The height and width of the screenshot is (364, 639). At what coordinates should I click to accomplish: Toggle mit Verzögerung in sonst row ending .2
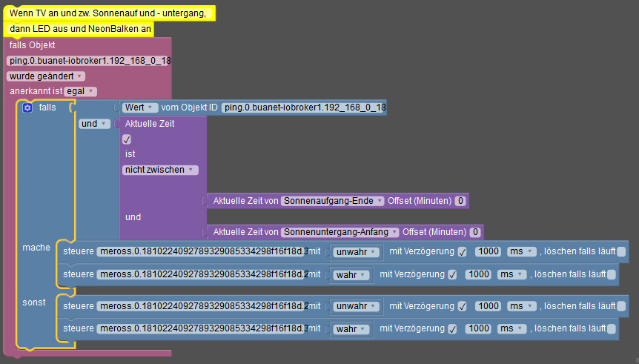(462, 306)
